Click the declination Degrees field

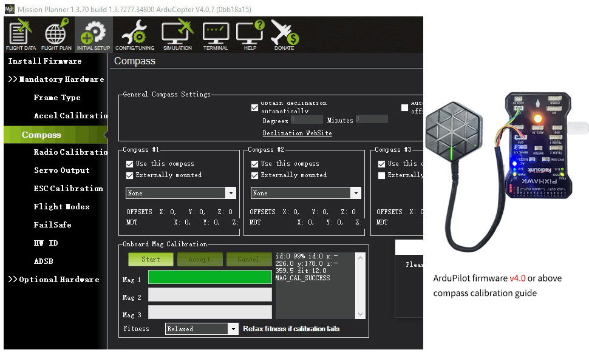[x=307, y=120]
